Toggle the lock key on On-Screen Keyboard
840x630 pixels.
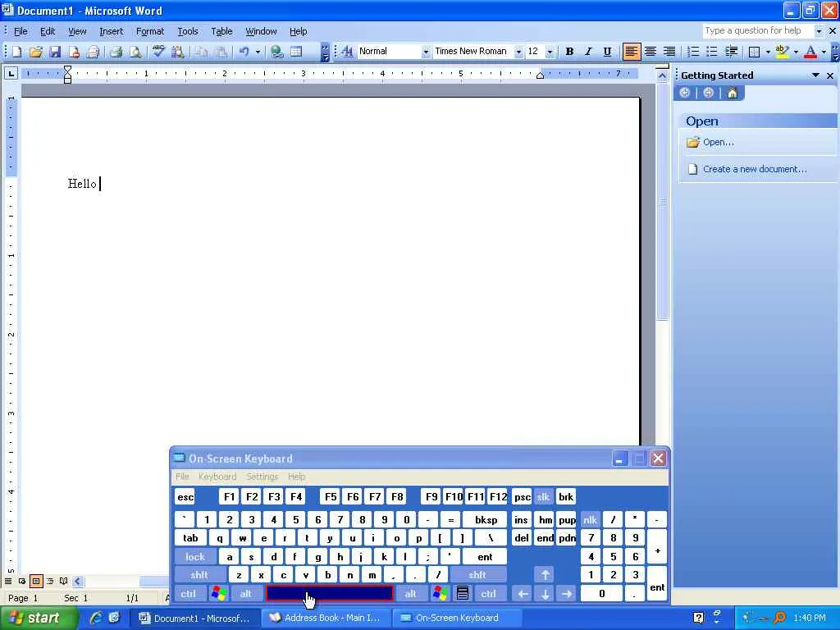coord(195,557)
